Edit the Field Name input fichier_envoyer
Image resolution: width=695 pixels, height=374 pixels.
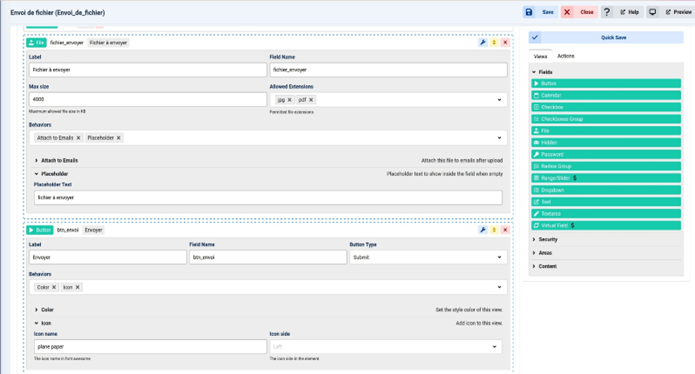pyautogui.click(x=388, y=70)
